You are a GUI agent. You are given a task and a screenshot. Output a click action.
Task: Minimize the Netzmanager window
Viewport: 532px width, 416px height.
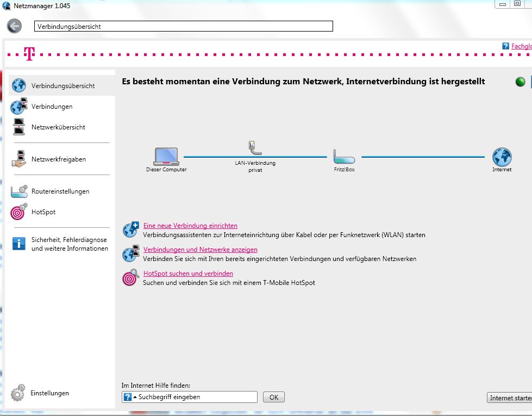[503, 4]
